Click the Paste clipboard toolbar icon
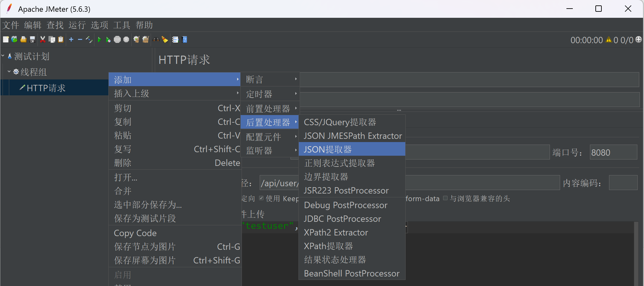The width and height of the screenshot is (644, 286). 61,39
